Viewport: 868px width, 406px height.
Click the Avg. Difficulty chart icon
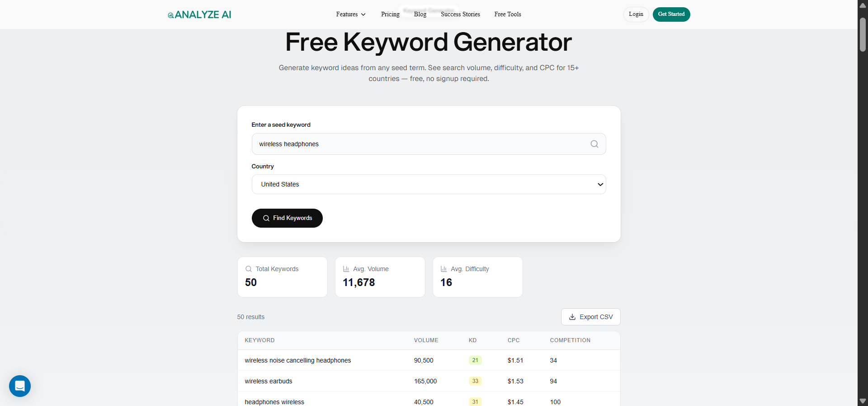tap(444, 269)
